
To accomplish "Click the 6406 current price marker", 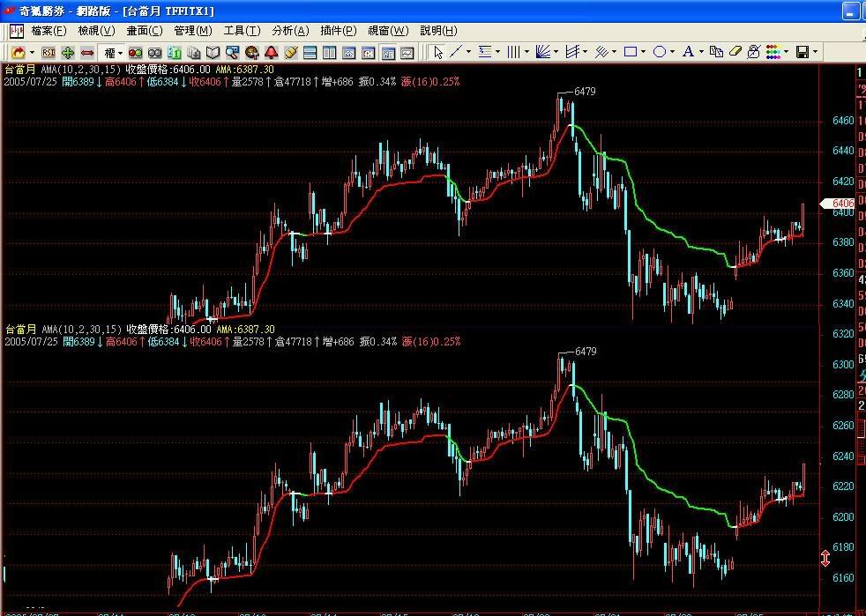I will (837, 203).
